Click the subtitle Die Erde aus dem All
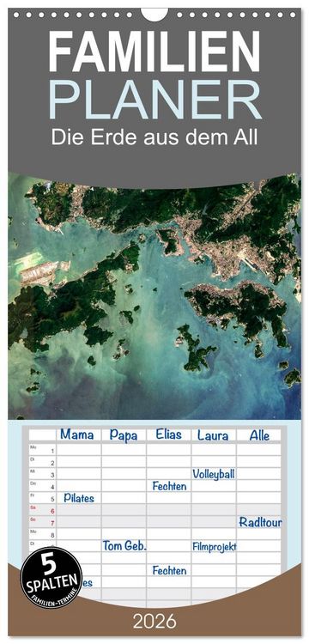 pos(154,137)
